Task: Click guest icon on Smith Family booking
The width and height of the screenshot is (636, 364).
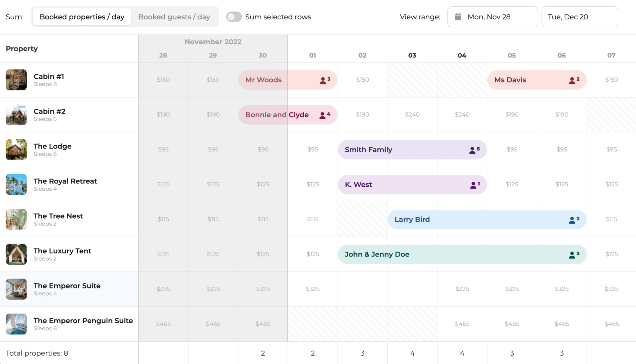Action: (x=472, y=150)
